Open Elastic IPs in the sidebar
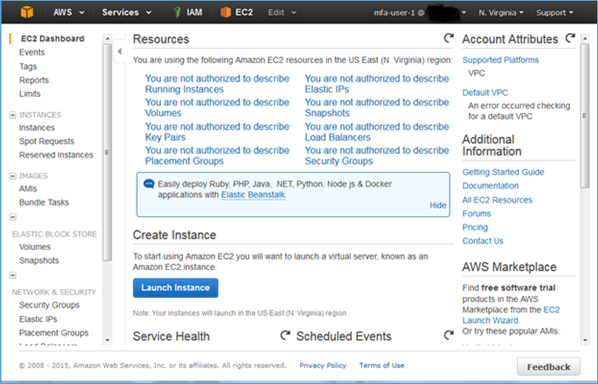This screenshot has width=598, height=384. click(38, 319)
